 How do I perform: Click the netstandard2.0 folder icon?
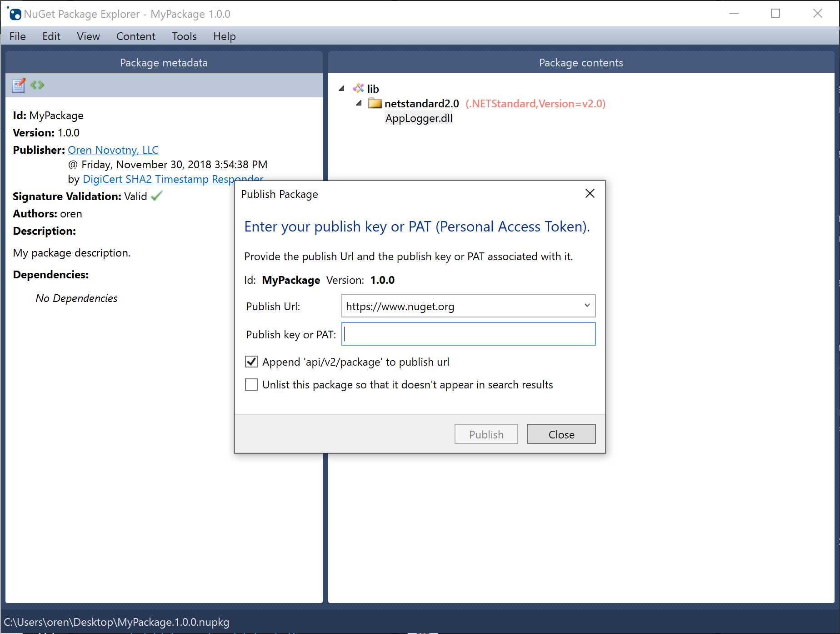[x=375, y=103]
